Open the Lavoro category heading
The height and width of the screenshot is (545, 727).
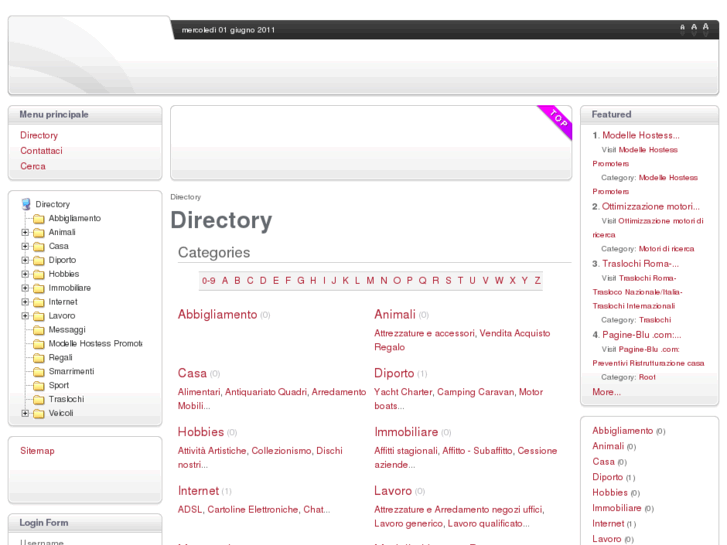(x=393, y=491)
